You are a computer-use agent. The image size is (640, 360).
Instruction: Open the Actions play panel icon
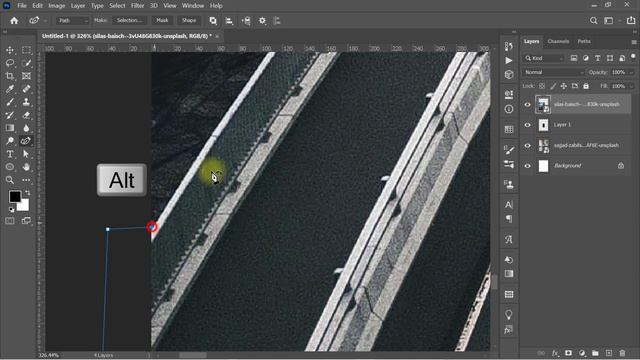click(509, 60)
